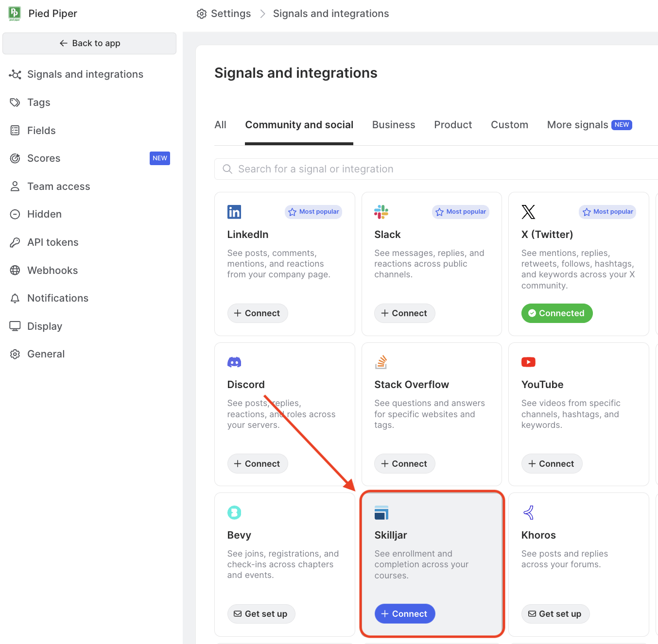Connect the Skilljar integration
Screen dimensions: 658x644
(405, 614)
